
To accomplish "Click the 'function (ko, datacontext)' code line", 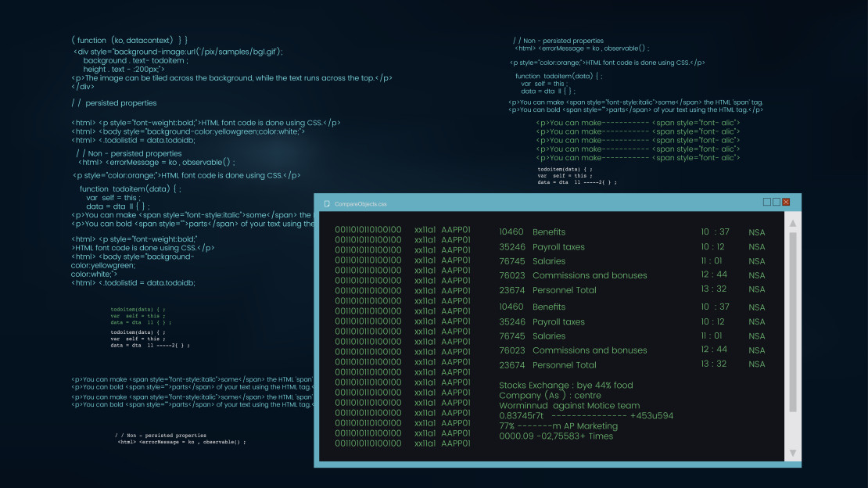I will tap(129, 40).
